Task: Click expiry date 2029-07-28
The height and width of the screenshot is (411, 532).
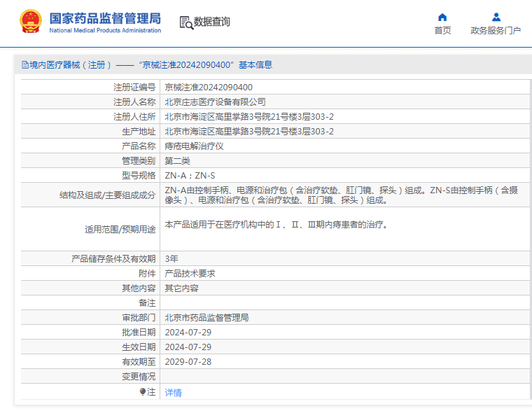Action: pyautogui.click(x=188, y=362)
